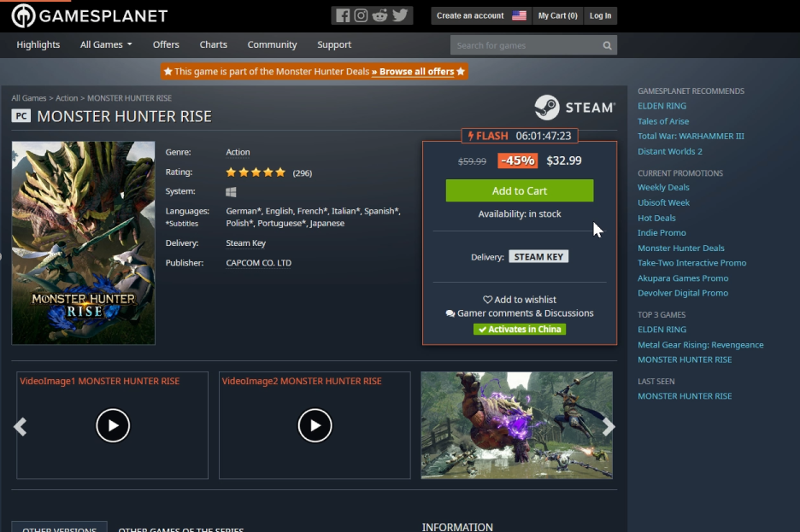Open Total War: WARHAMMER III link
The width and height of the screenshot is (800, 532).
(691, 136)
